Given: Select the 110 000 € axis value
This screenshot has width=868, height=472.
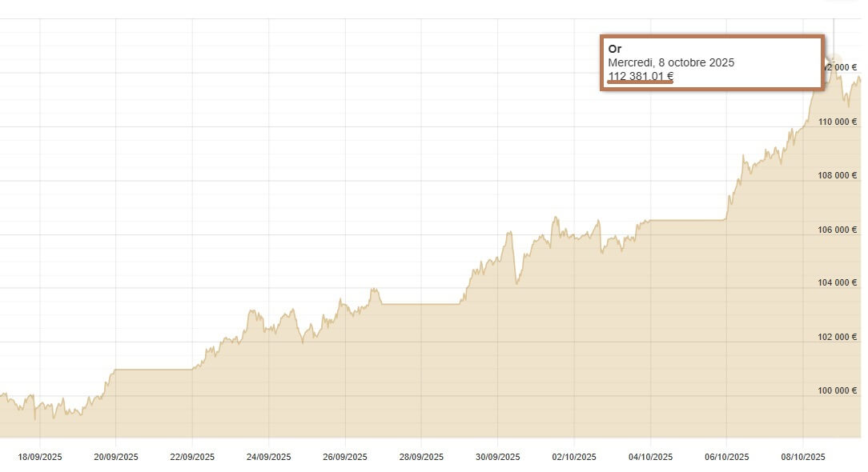Looking at the screenshot, I should point(838,122).
